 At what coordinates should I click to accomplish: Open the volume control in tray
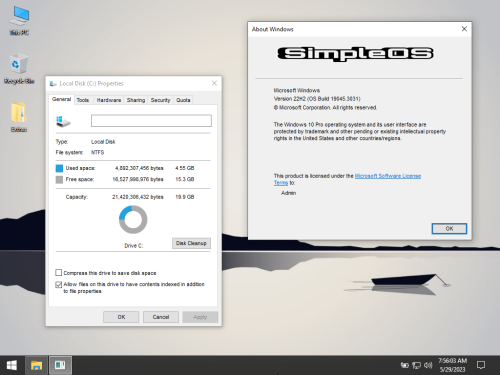click(x=428, y=365)
